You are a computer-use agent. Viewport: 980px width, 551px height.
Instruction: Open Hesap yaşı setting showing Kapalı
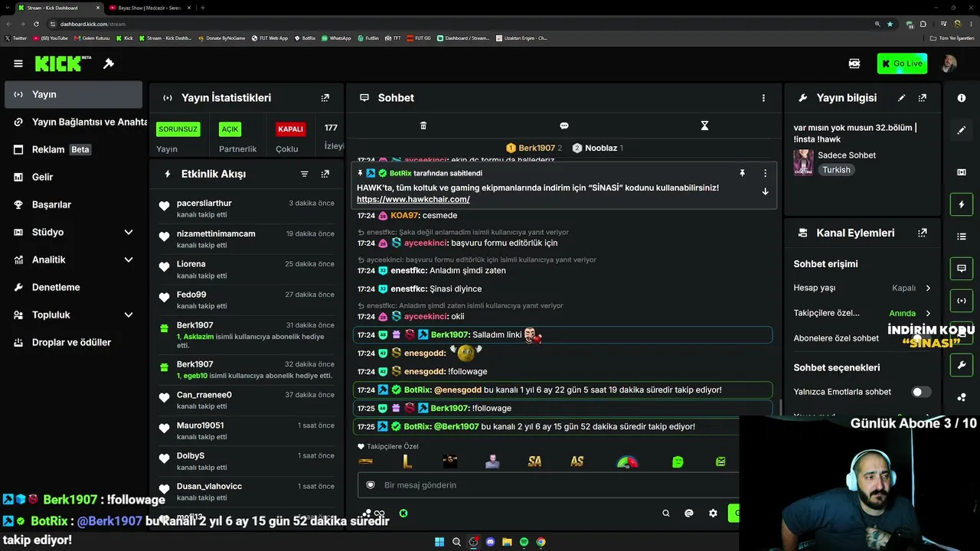point(862,289)
